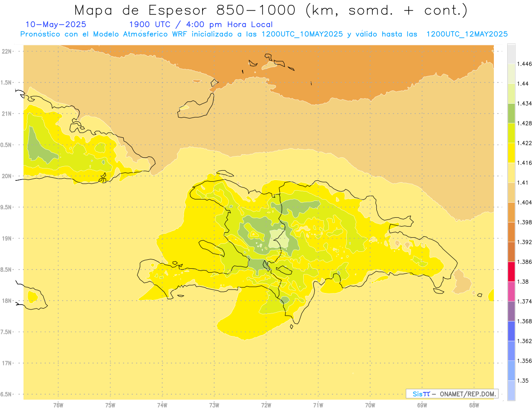
Task: Click the latitude label '7.5N'
Action: click(x=6, y=332)
